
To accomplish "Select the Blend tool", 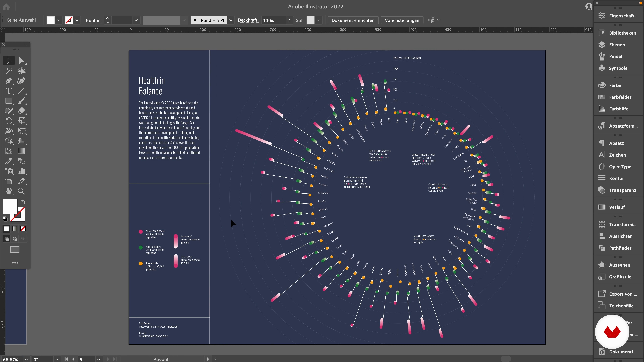I will (21, 161).
